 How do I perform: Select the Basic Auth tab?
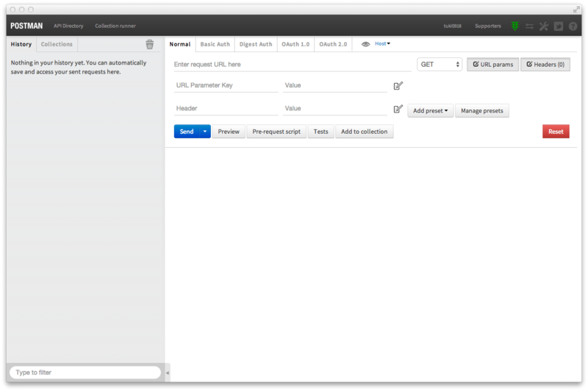[215, 44]
